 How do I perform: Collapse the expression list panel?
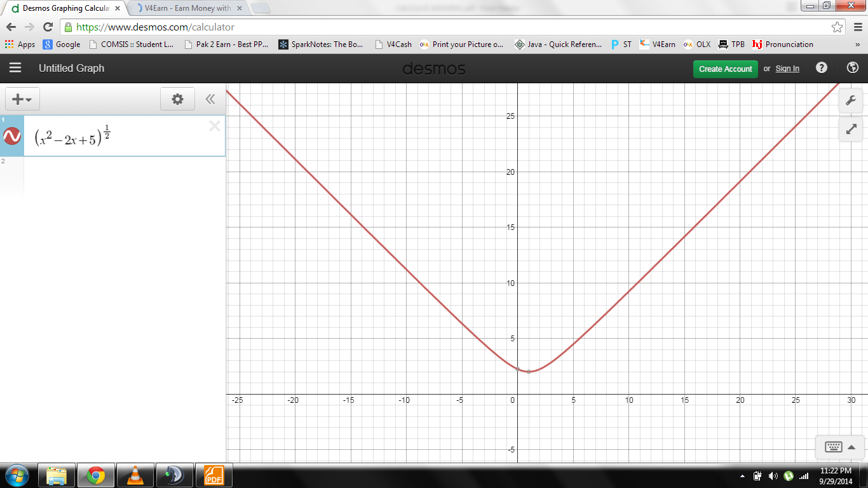[210, 99]
